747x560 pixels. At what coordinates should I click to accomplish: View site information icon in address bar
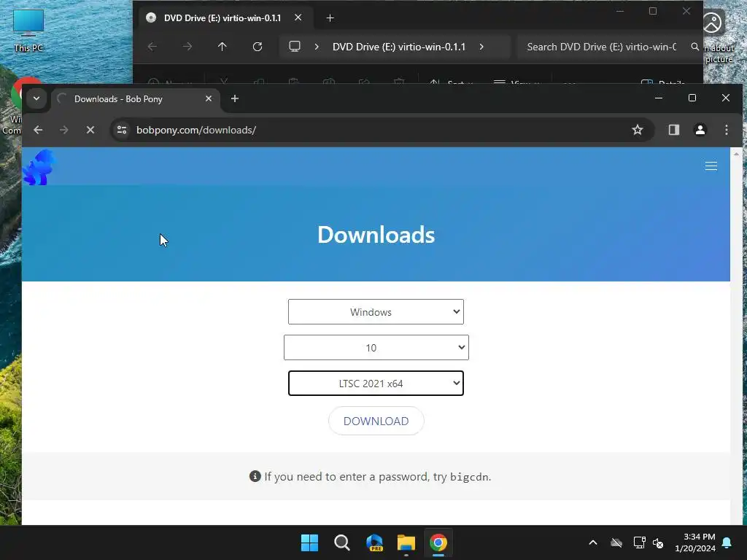click(122, 130)
